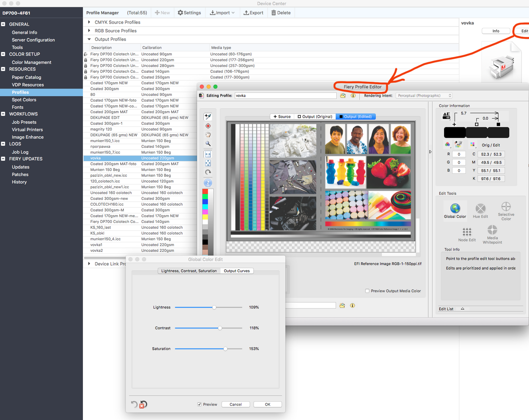529x420 pixels.
Task: Click the info icon under the reference image
Action: point(352,305)
